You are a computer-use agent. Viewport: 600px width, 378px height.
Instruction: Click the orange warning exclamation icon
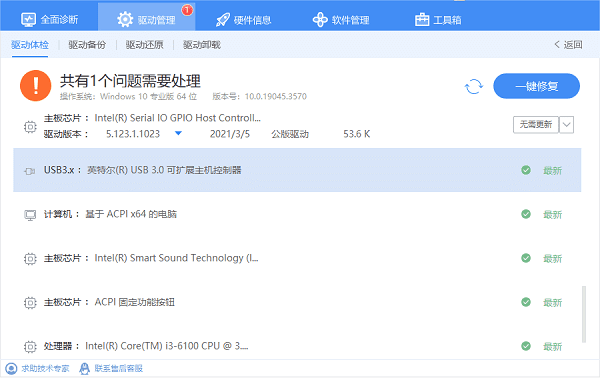tap(36, 85)
